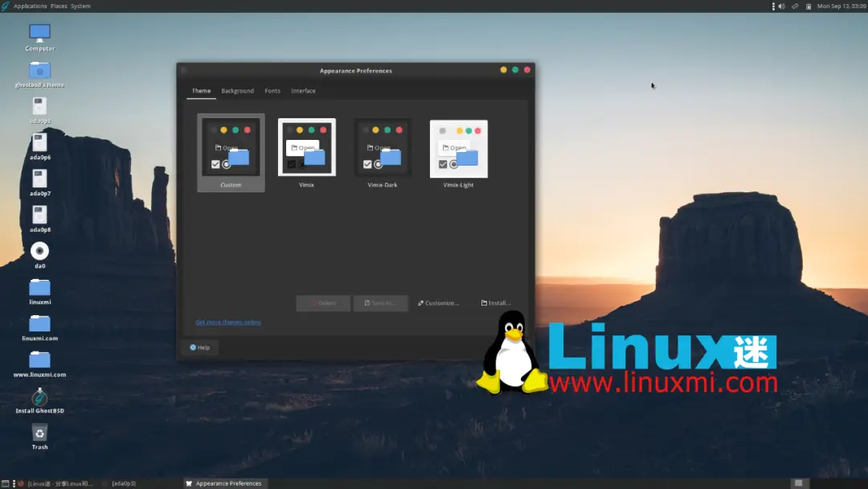Open the Interface tab
Screen dimensions: 868x489
click(303, 91)
